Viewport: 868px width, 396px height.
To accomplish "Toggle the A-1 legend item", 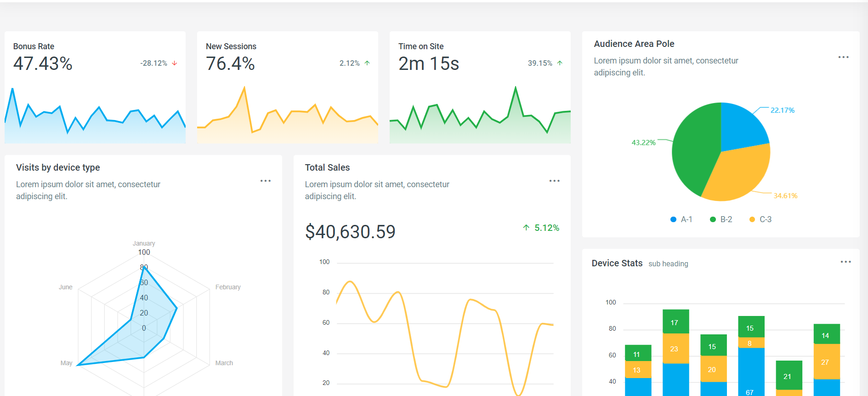I will point(681,219).
